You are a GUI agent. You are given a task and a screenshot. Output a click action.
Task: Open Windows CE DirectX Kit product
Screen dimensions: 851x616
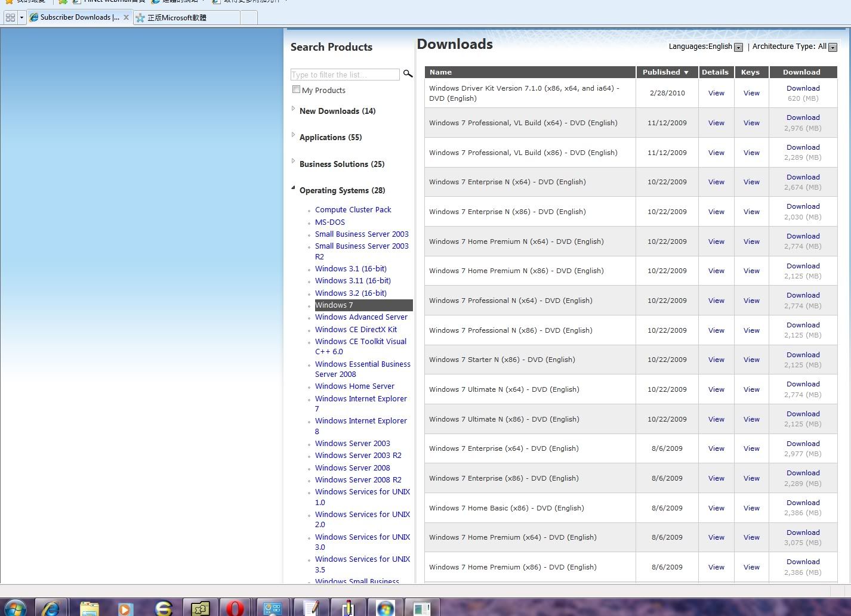[356, 330]
